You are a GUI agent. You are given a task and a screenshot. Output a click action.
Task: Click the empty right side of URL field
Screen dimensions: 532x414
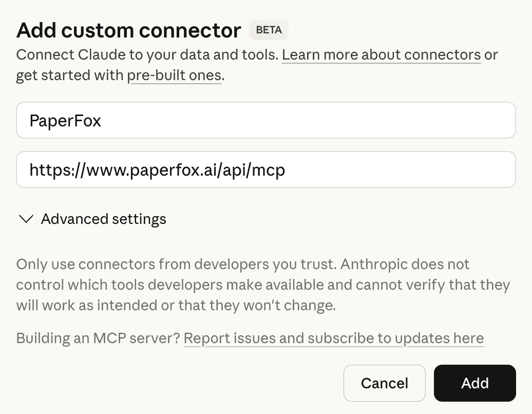(x=436, y=170)
